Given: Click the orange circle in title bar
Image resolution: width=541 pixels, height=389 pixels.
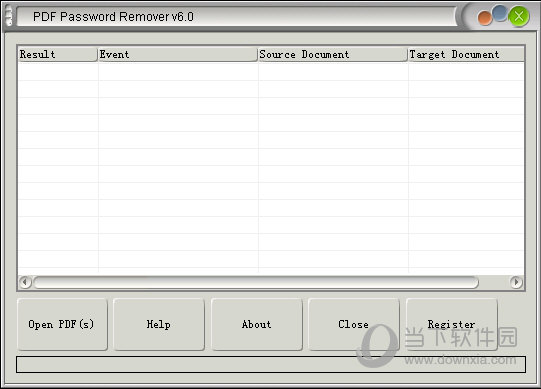Looking at the screenshot, I should (484, 19).
